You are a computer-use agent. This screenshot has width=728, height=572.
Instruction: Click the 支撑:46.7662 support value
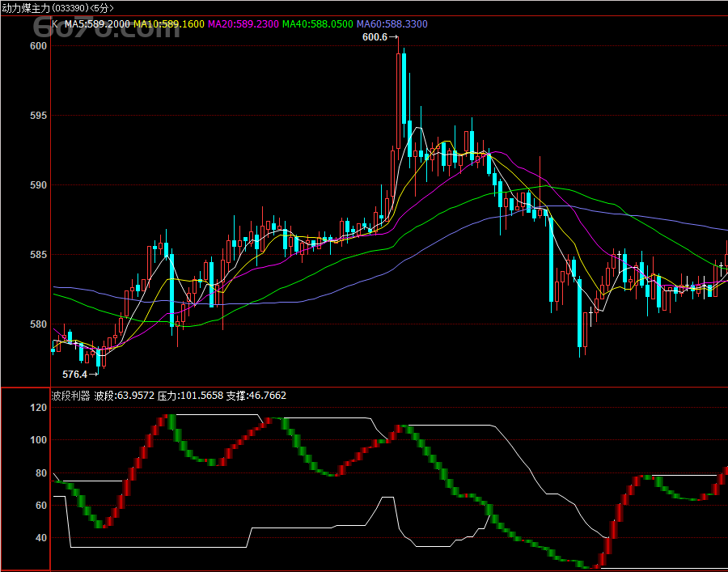pos(256,396)
